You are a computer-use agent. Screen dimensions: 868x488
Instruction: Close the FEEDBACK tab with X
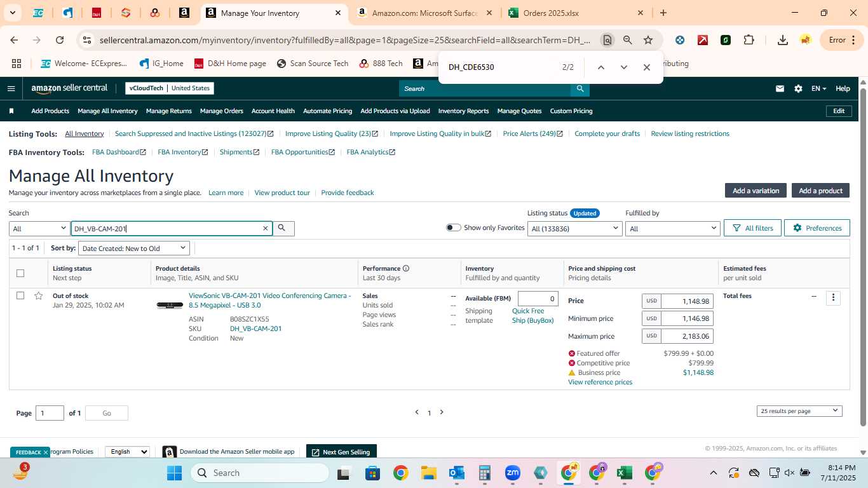45,452
